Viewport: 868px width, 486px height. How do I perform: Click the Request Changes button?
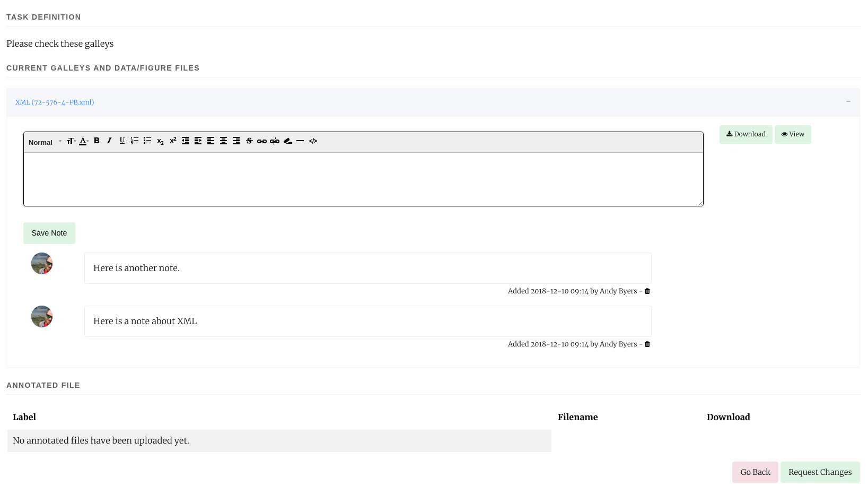(x=820, y=472)
